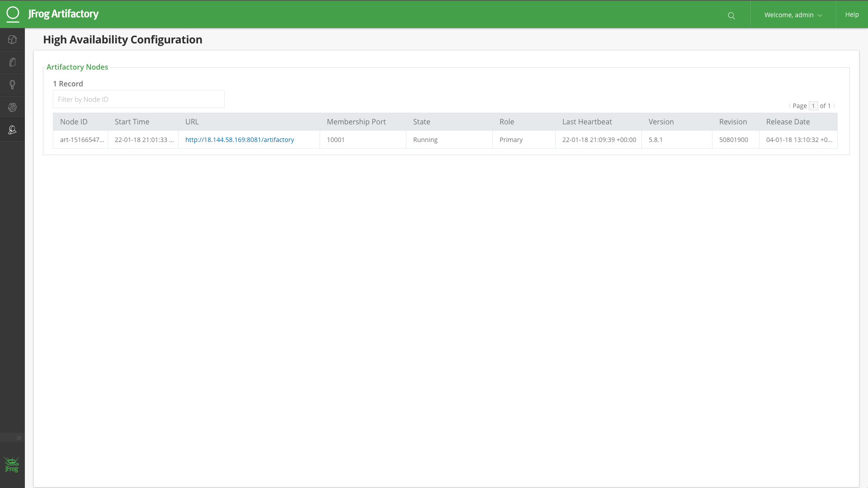This screenshot has height=488, width=868.
Task: Click the Artifactory Nodes section label
Action: (x=77, y=67)
